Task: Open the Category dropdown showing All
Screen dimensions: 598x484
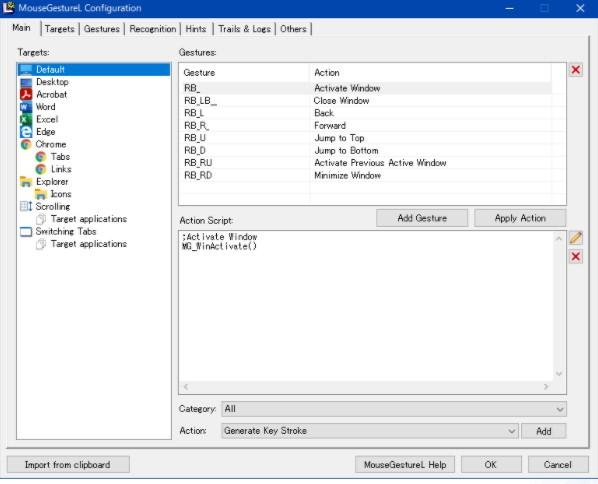Action: pos(394,409)
